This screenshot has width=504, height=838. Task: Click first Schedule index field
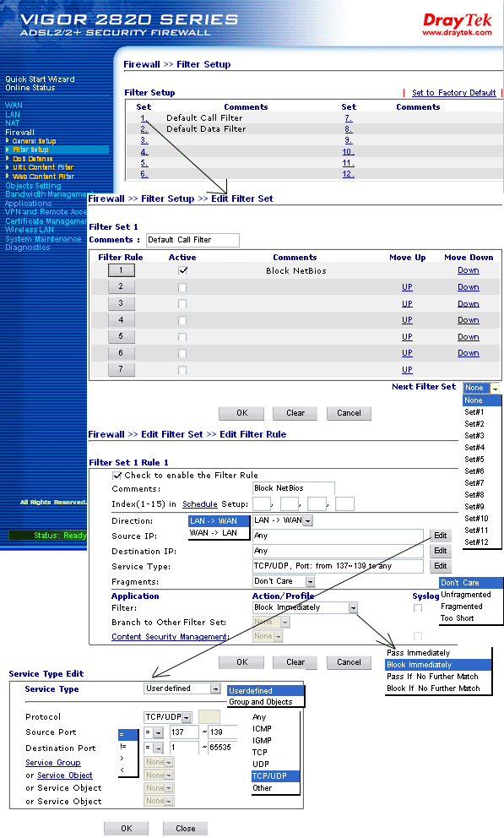pyautogui.click(x=262, y=503)
